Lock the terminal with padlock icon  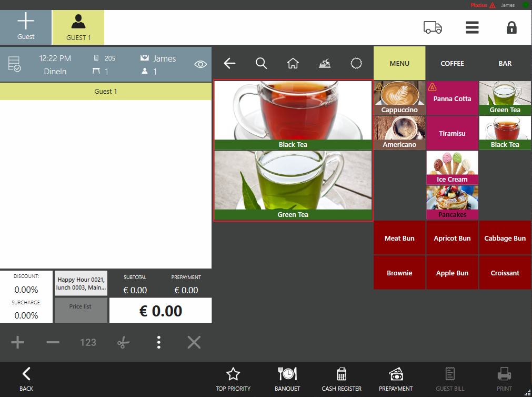(511, 27)
